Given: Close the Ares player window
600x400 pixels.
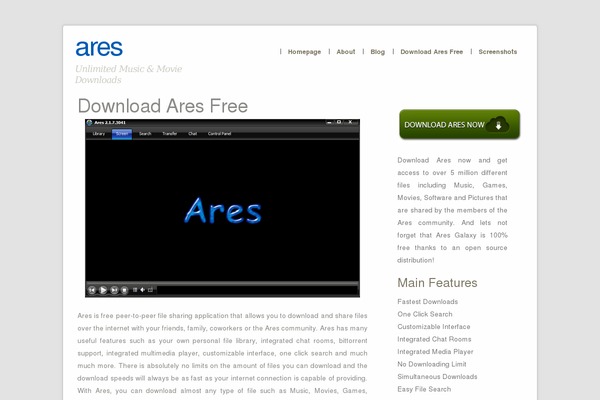Looking at the screenshot, I should coord(350,122).
